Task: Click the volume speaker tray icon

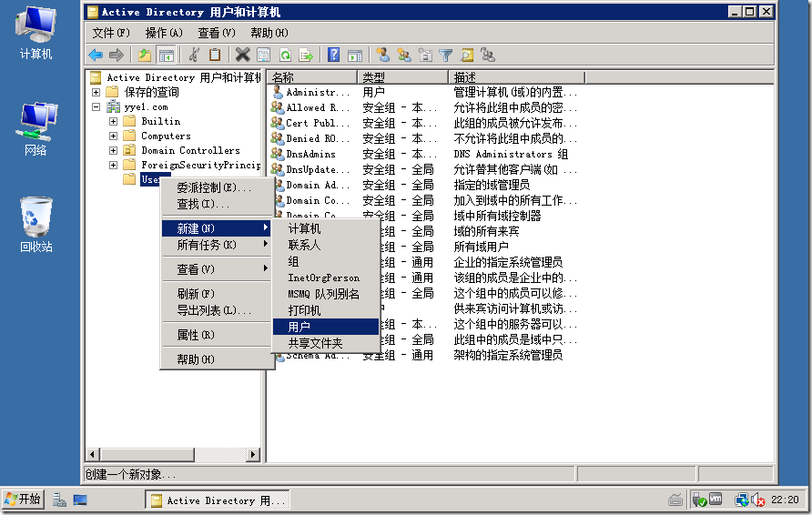Action: point(758,500)
